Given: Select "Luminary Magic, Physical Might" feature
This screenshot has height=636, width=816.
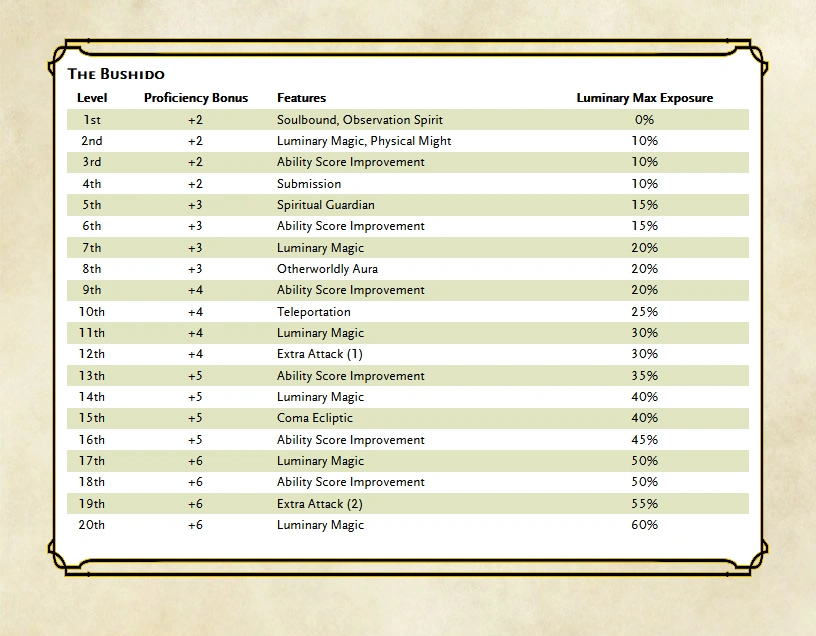Looking at the screenshot, I should (364, 141).
